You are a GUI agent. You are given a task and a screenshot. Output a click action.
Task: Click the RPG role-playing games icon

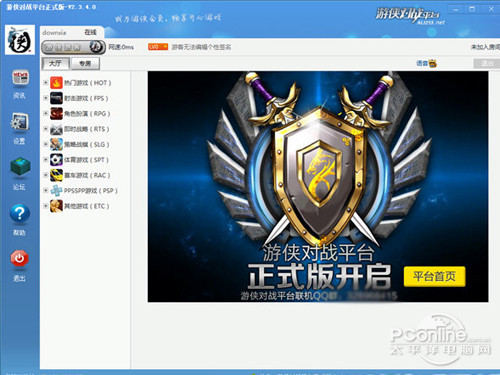(x=56, y=114)
